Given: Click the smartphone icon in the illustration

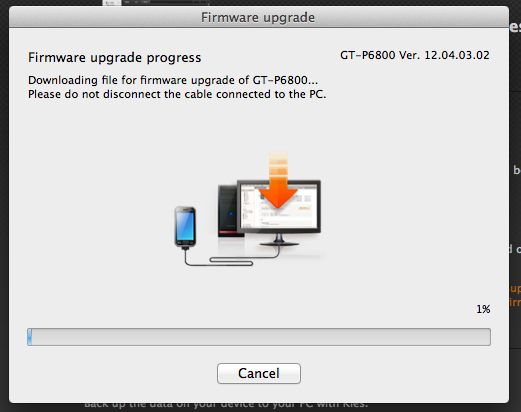Looking at the screenshot, I should (185, 227).
